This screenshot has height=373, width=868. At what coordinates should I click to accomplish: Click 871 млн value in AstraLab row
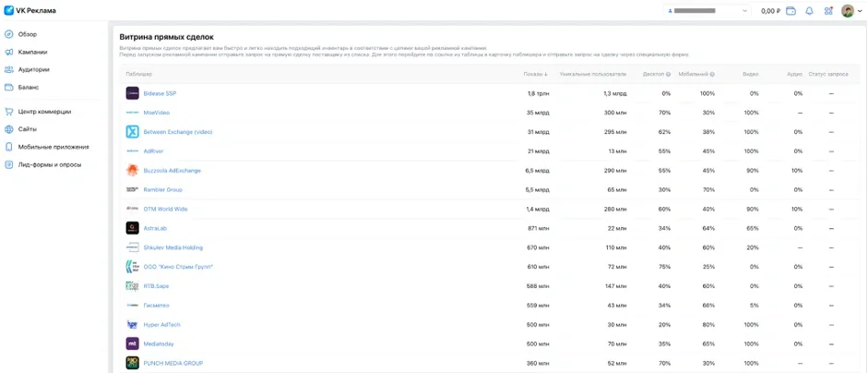point(540,228)
